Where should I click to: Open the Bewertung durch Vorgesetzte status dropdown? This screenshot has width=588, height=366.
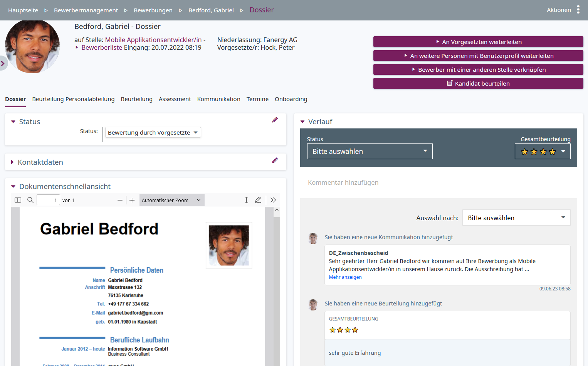[153, 133]
